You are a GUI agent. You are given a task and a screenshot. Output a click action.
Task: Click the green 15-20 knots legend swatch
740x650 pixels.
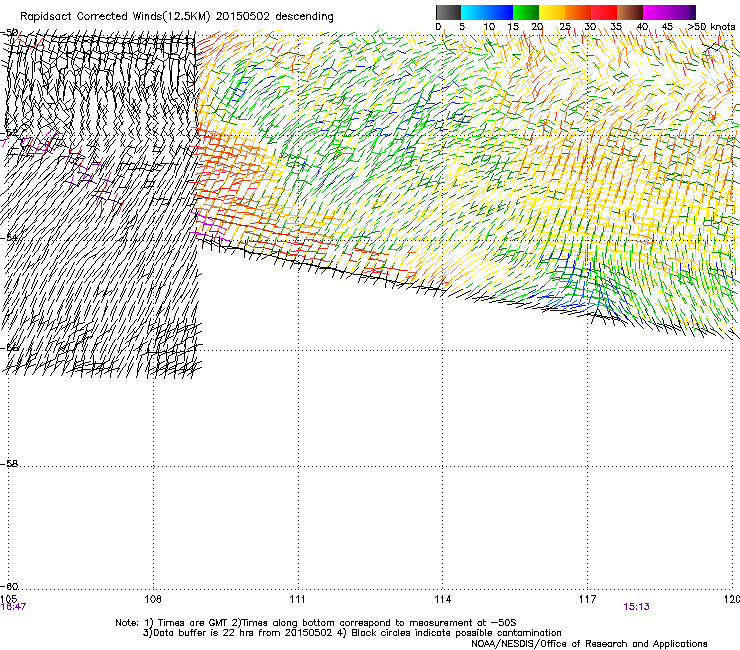pyautogui.click(x=526, y=12)
